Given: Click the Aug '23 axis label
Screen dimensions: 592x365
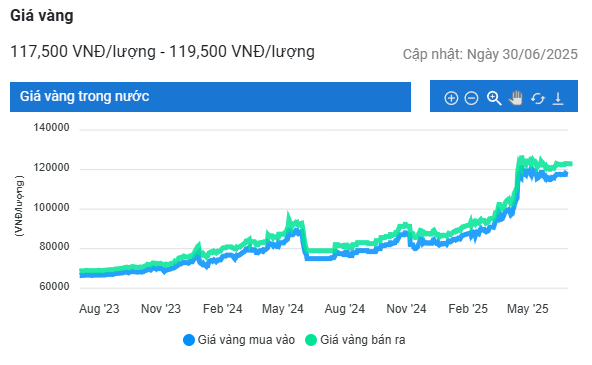Looking at the screenshot, I should click(99, 309).
